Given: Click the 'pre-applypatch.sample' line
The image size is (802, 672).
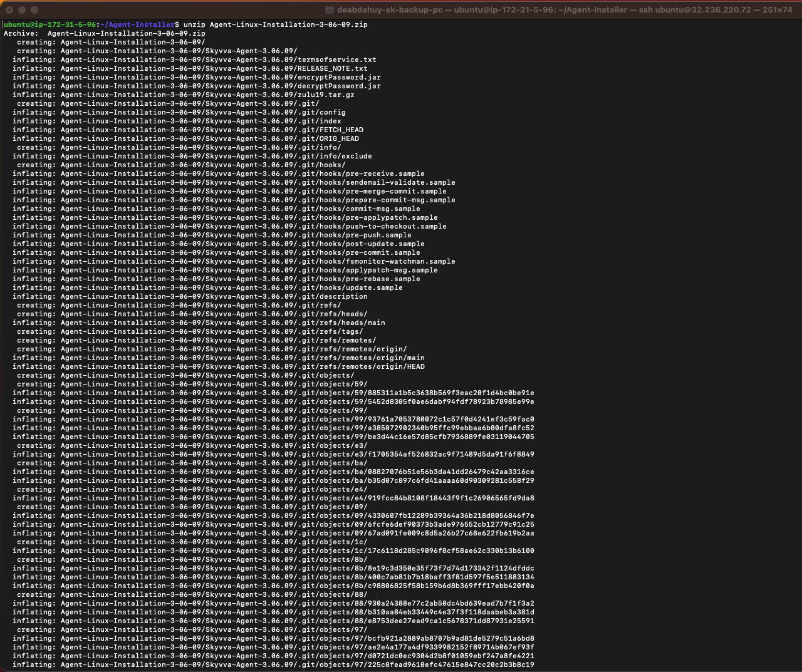Looking at the screenshot, I should pos(225,217).
